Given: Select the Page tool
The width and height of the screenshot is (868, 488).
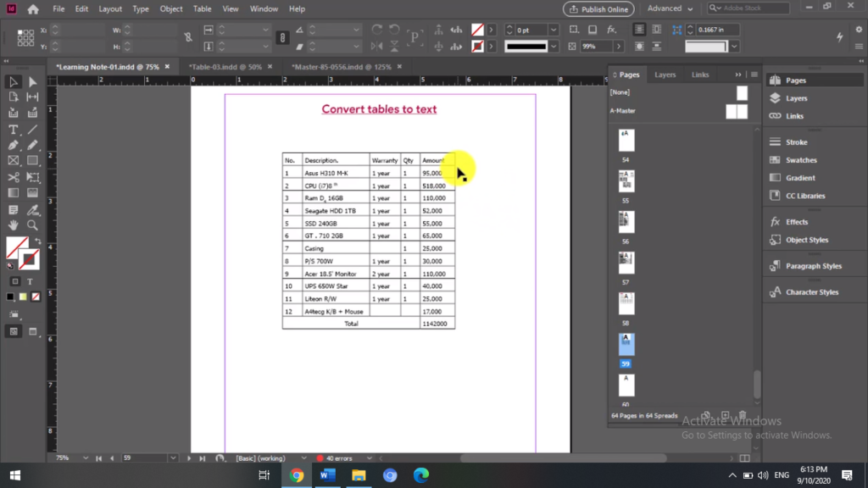Looking at the screenshot, I should pyautogui.click(x=14, y=97).
